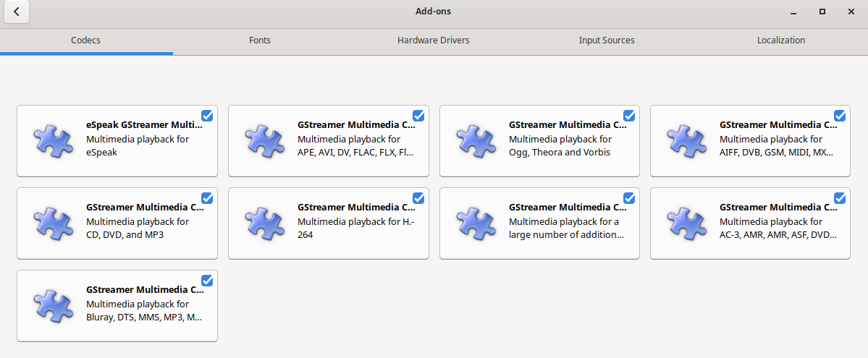Toggle checkbox on large number of additional card
This screenshot has width=868, height=358.
click(x=629, y=197)
